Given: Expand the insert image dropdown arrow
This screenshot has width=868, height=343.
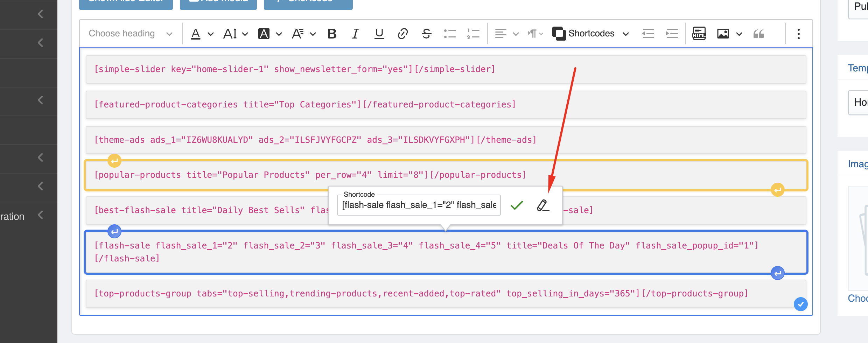Looking at the screenshot, I should [739, 34].
